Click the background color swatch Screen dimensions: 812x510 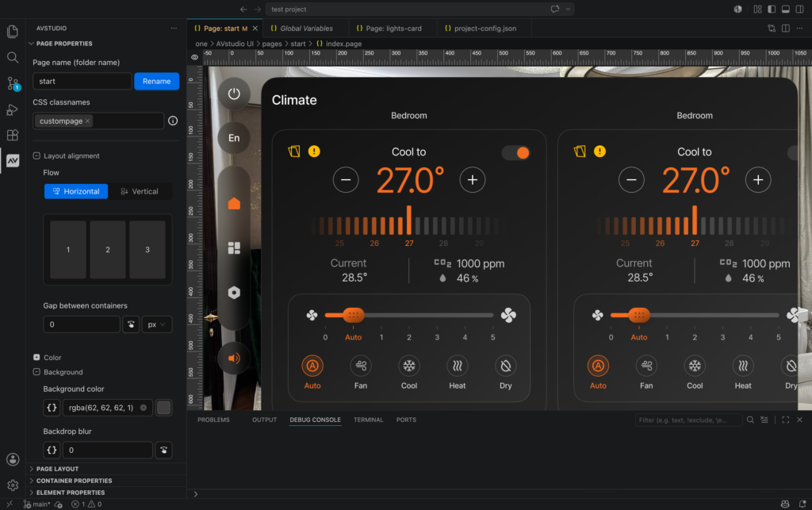tap(163, 408)
